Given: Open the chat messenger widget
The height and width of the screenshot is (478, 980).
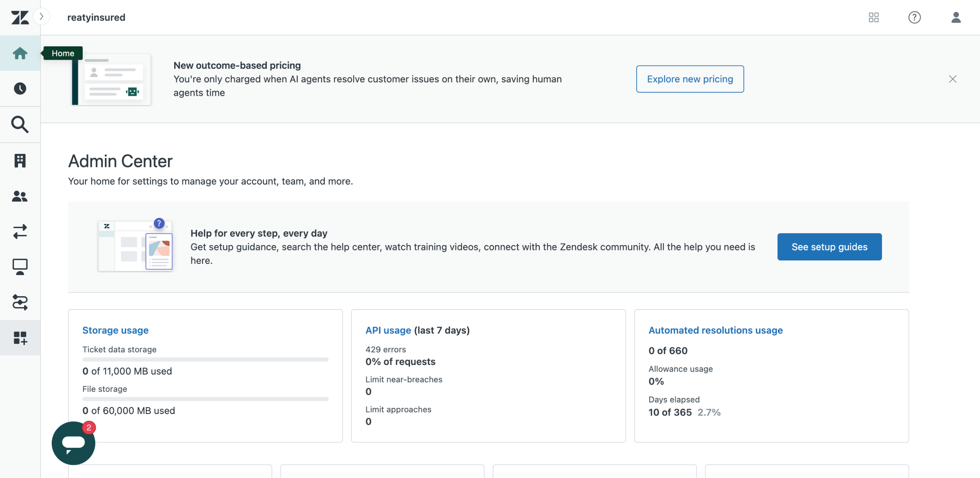Looking at the screenshot, I should click(x=73, y=443).
